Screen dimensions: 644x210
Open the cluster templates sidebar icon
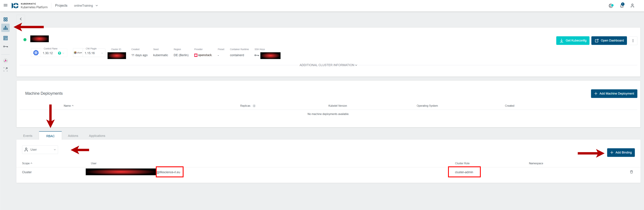pyautogui.click(x=6, y=38)
